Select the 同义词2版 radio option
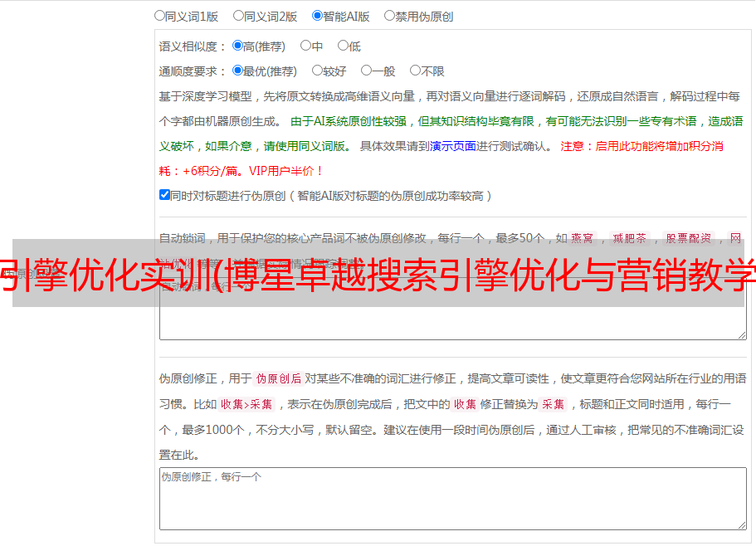 pos(238,16)
